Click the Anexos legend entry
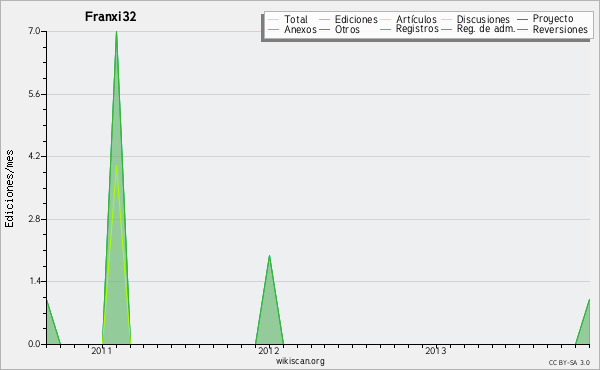 (292, 29)
